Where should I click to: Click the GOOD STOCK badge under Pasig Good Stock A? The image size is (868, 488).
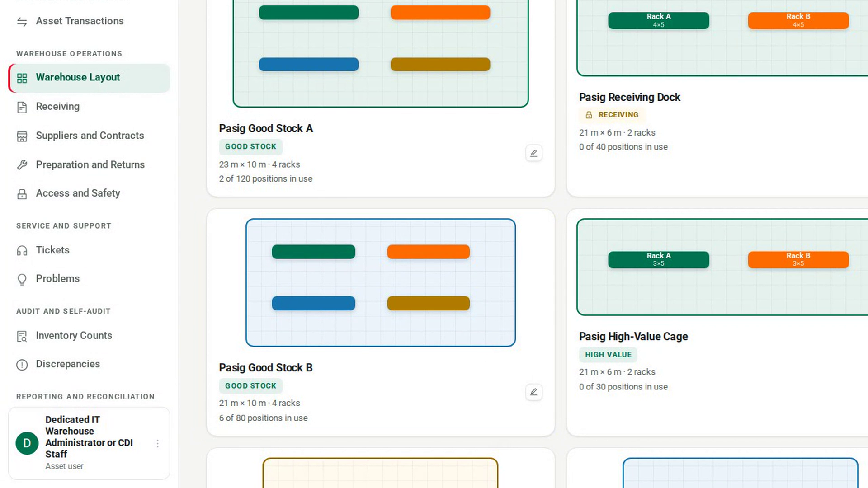click(251, 147)
